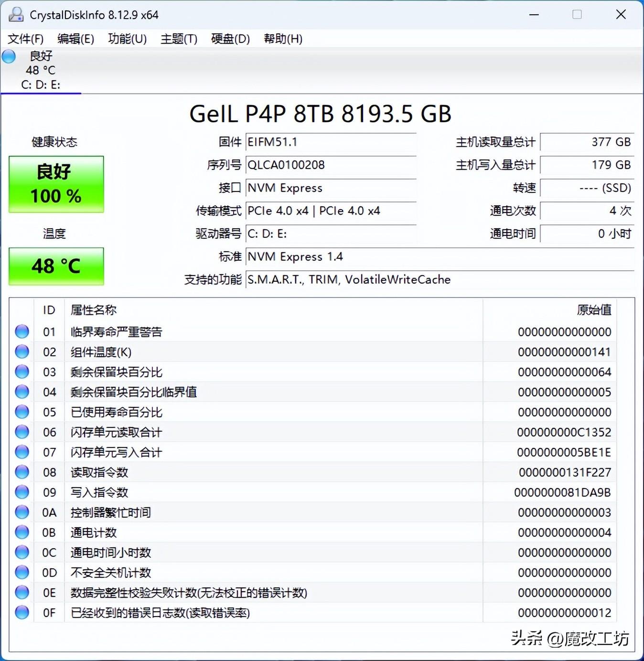The image size is (644, 661).
Task: Click the firmware field showing EIFM51.1
Action: tap(331, 142)
